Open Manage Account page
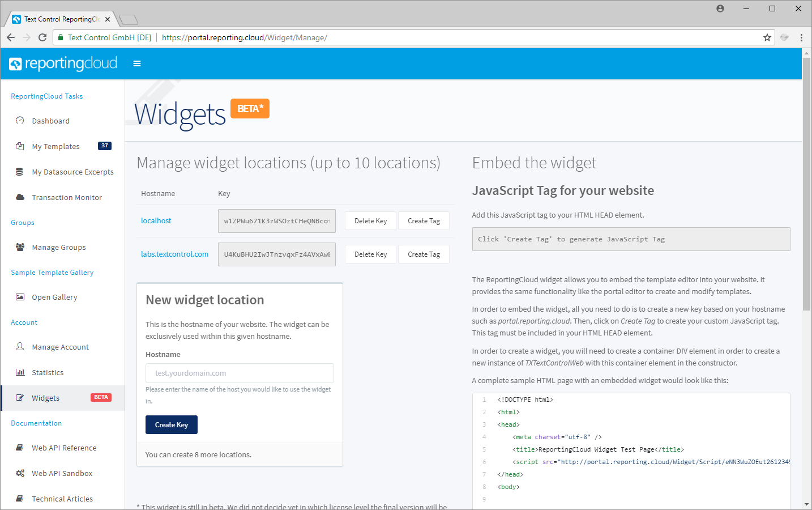 (61, 347)
